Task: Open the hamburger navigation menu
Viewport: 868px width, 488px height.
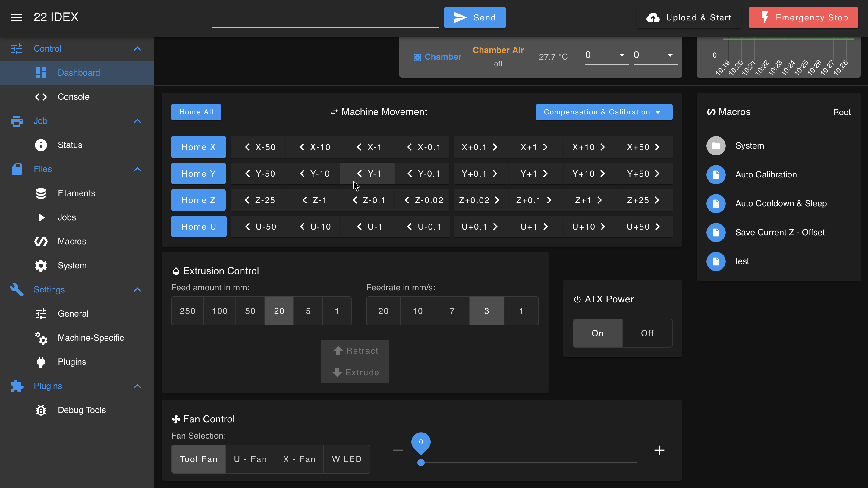Action: coord(17,17)
